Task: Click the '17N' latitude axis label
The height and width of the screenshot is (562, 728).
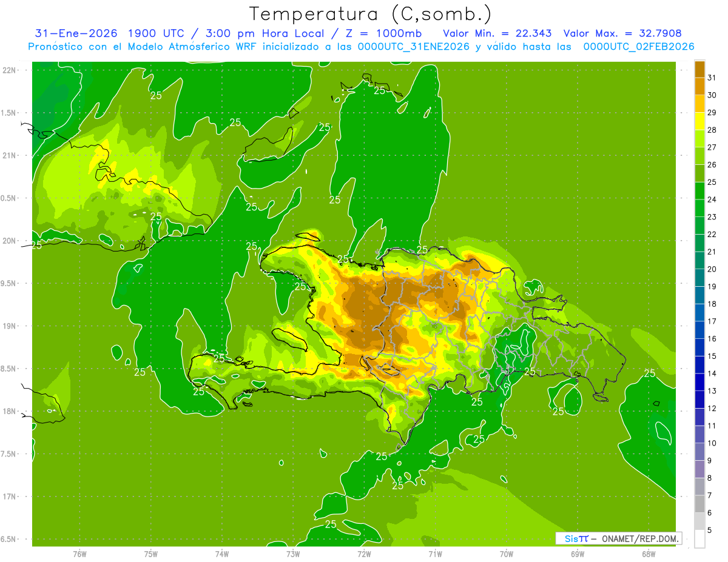Action: pyautogui.click(x=9, y=497)
